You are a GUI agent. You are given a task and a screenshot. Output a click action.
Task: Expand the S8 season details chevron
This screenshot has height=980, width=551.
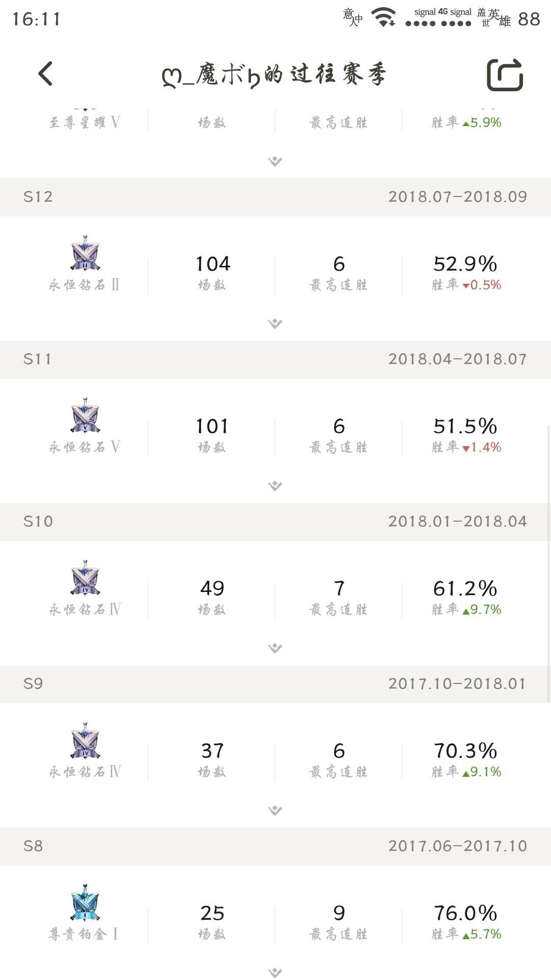tap(275, 972)
